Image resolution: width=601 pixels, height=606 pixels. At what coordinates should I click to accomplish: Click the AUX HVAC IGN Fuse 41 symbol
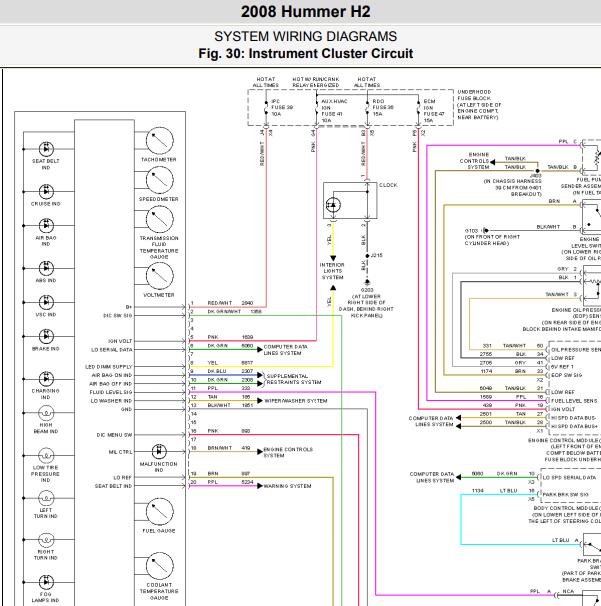click(x=317, y=107)
